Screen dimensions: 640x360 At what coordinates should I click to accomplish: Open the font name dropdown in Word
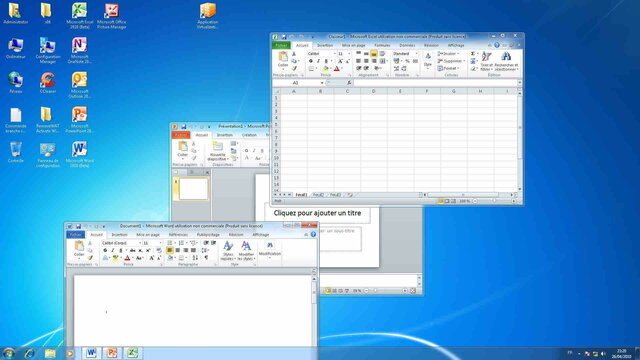[139, 243]
